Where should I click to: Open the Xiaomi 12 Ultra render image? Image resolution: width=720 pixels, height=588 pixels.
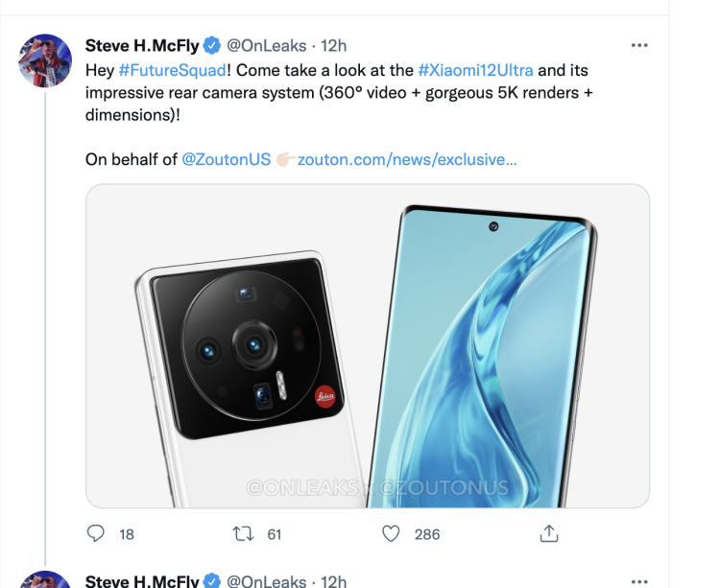pyautogui.click(x=368, y=345)
